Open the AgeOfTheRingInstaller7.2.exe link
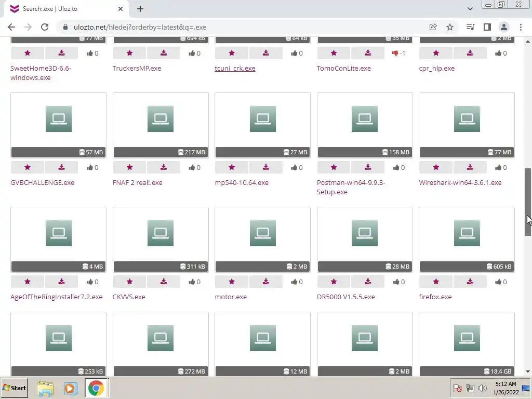Screen dimensions: 532x399 [56, 297]
